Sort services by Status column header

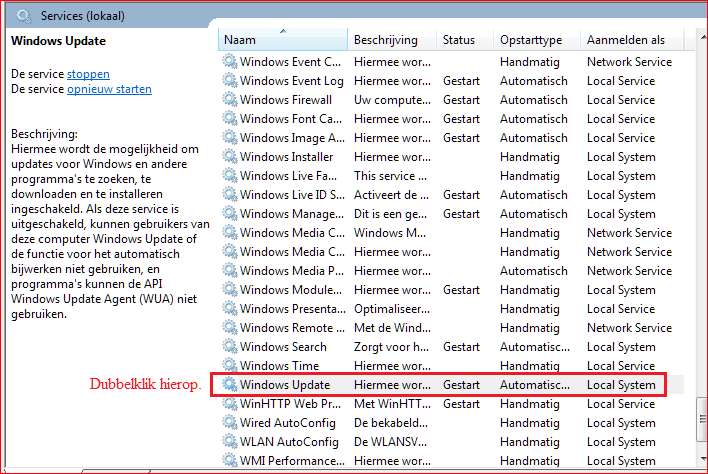coord(460,39)
